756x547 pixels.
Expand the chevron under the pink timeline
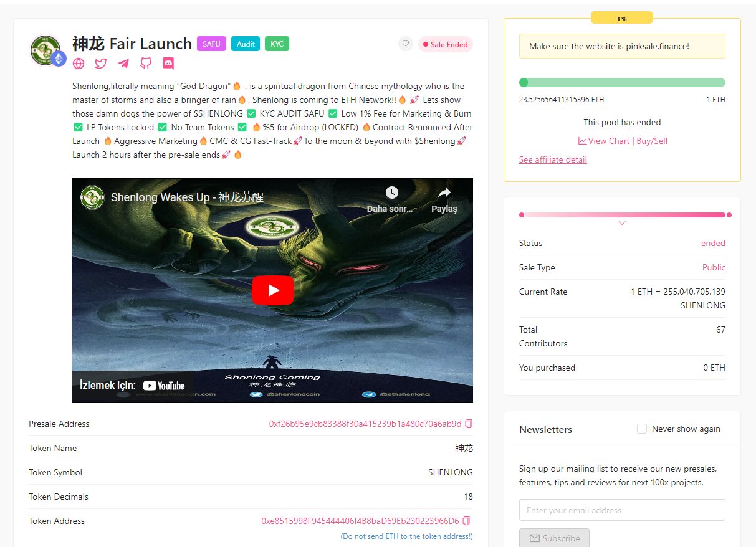622,223
